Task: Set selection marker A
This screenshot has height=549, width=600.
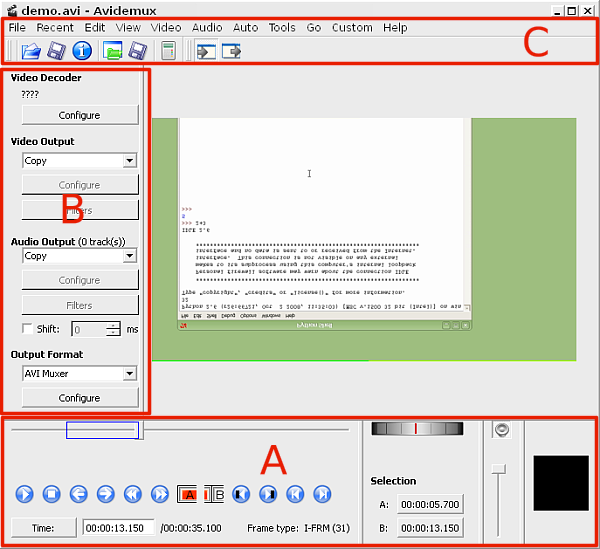Action: 187,494
